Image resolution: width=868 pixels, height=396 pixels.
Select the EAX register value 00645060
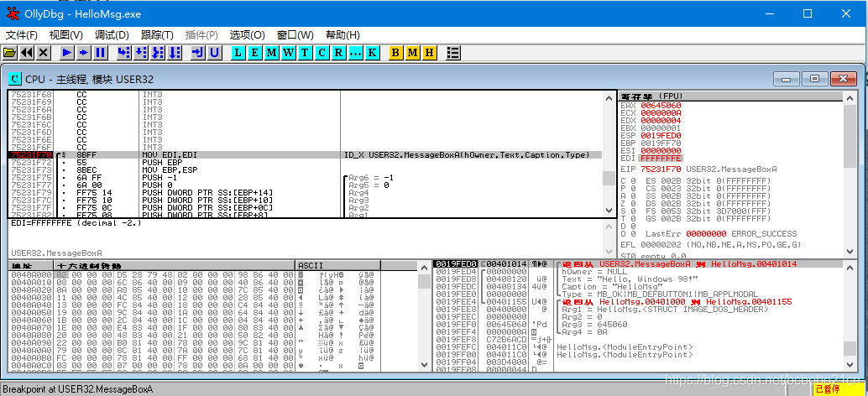pyautogui.click(x=661, y=105)
